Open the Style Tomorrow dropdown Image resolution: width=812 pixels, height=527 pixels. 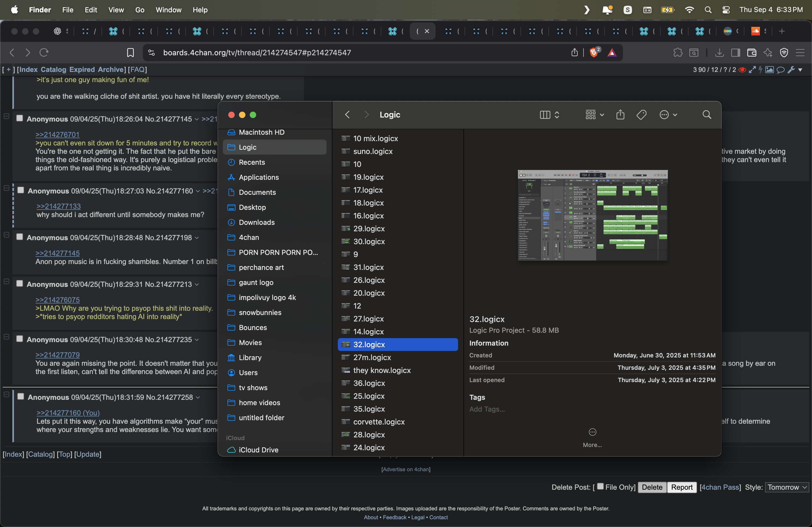[787, 487]
